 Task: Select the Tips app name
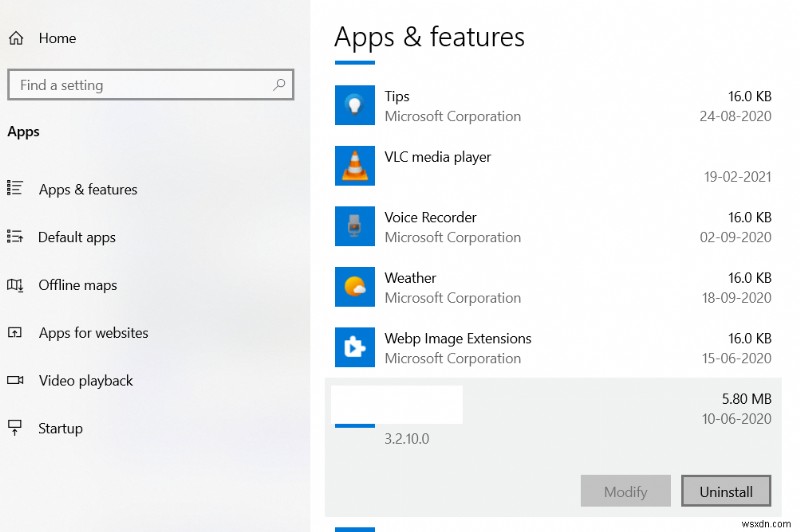(x=397, y=96)
